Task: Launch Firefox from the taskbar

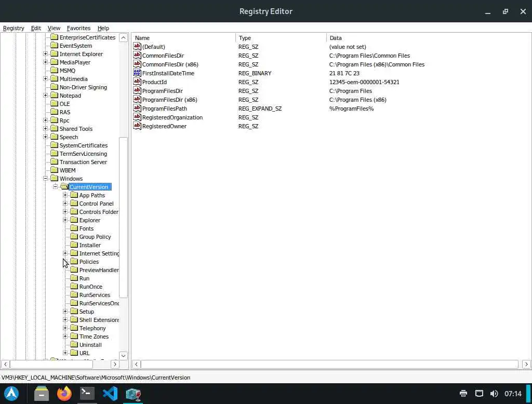Action: 64,394
